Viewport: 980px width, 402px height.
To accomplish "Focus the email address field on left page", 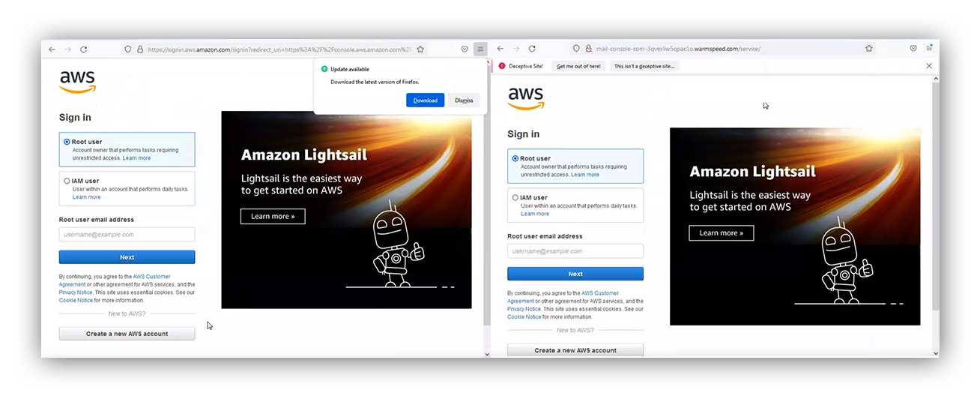I will tap(127, 235).
